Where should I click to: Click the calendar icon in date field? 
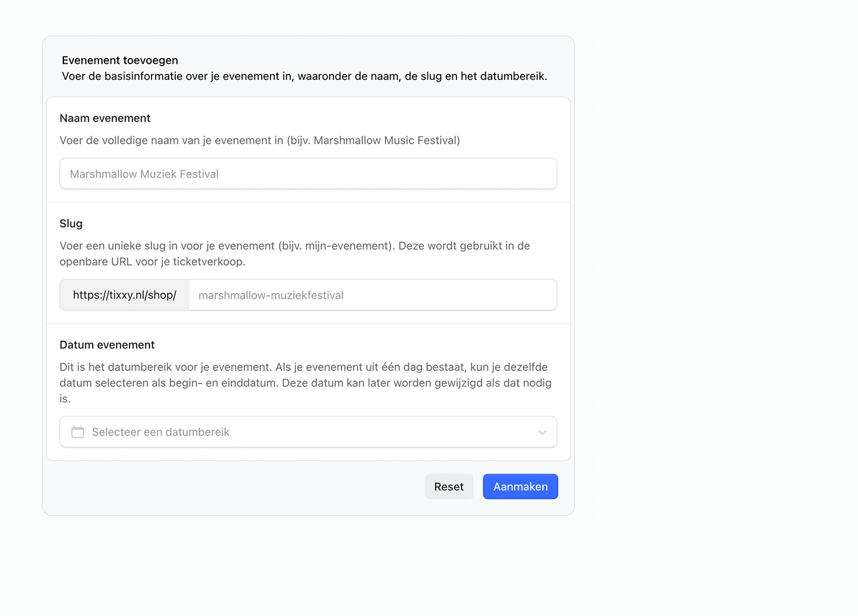[78, 432]
